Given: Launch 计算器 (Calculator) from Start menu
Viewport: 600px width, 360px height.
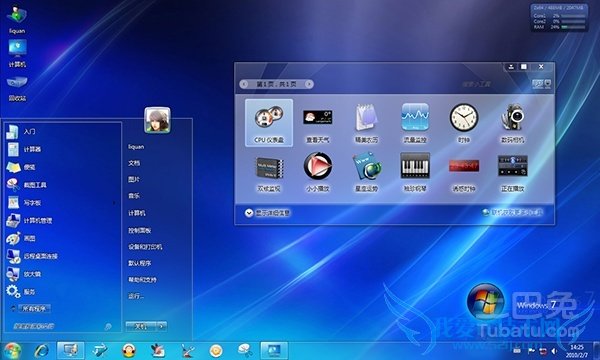Looking at the screenshot, I should 61,149.
